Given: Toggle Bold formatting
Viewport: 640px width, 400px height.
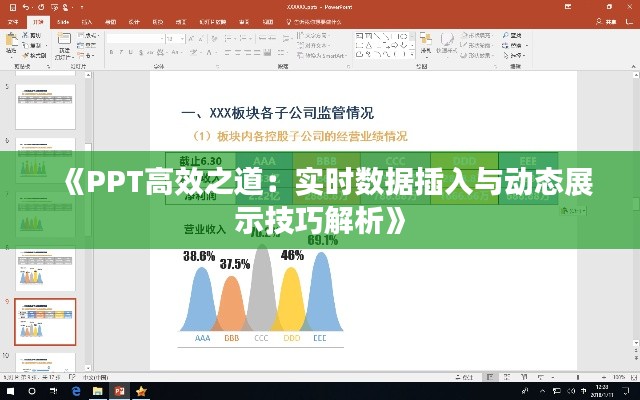Looking at the screenshot, I should point(111,52).
